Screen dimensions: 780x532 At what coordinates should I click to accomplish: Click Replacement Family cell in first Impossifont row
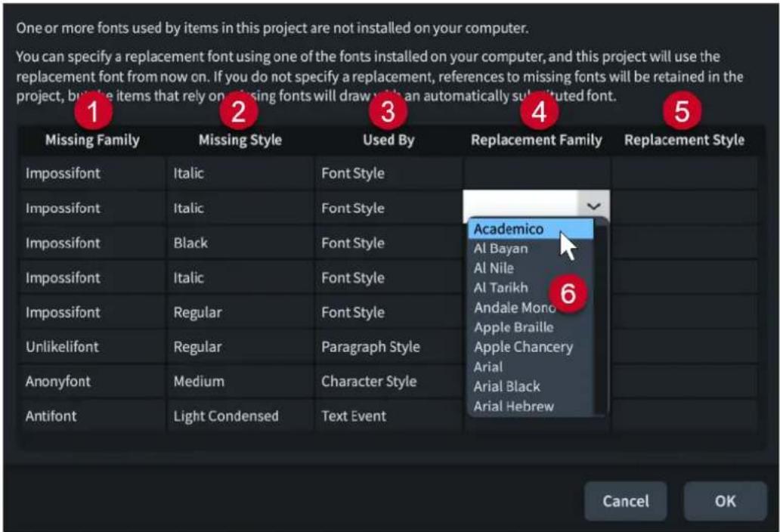pos(537,173)
